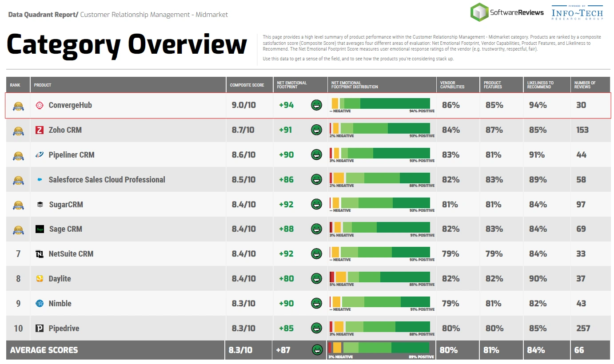The height and width of the screenshot is (364, 614).
Task: Click the Net Emotional Footprint column header
Action: pos(300,84)
